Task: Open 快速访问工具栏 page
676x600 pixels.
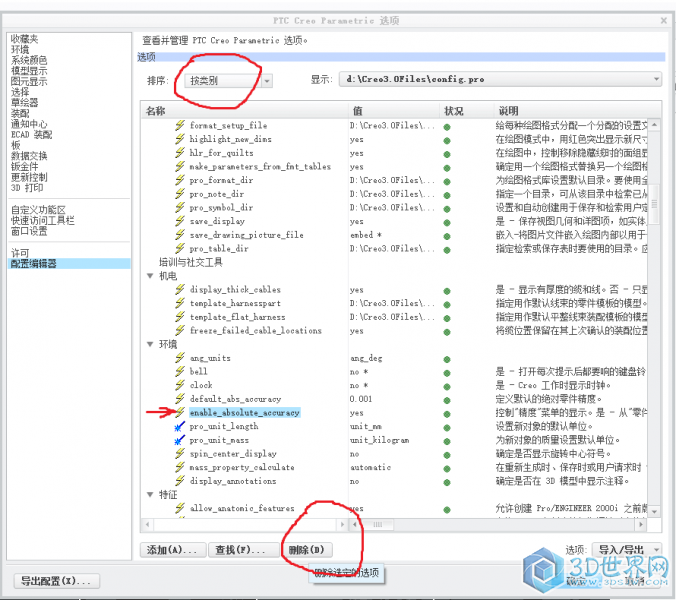Action: point(43,221)
